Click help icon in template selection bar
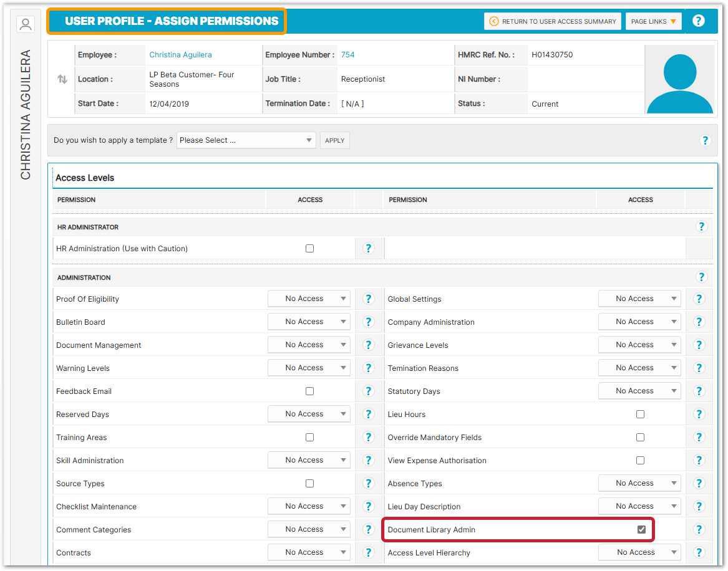The image size is (728, 571). click(706, 140)
